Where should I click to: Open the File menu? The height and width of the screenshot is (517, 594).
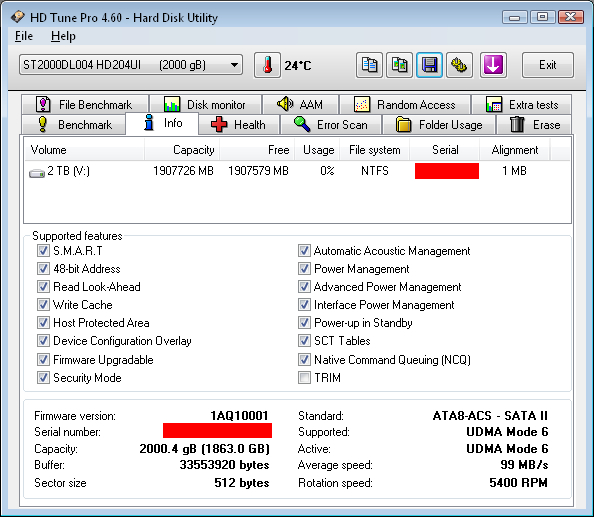23,36
